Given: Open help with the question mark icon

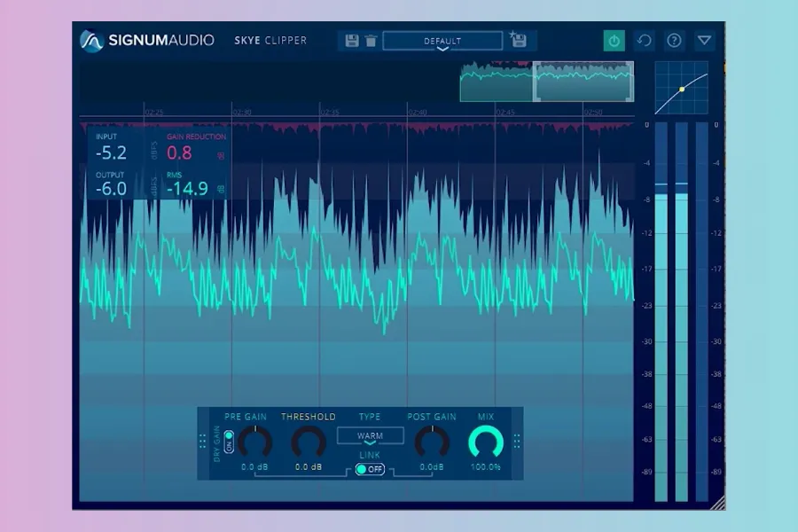Looking at the screenshot, I should coord(675,41).
